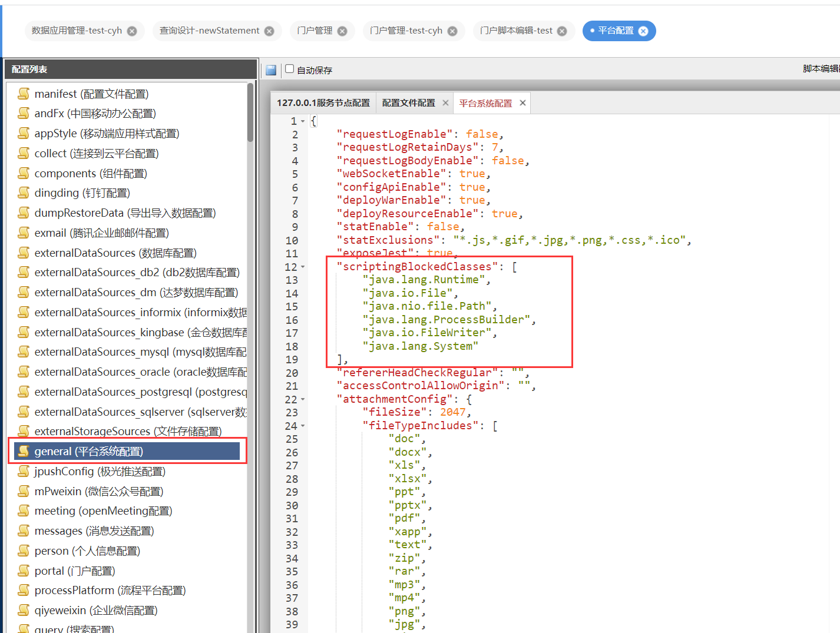The image size is (840, 633).
Task: Click the "requestLogRetainDays" value 7
Action: [495, 147]
